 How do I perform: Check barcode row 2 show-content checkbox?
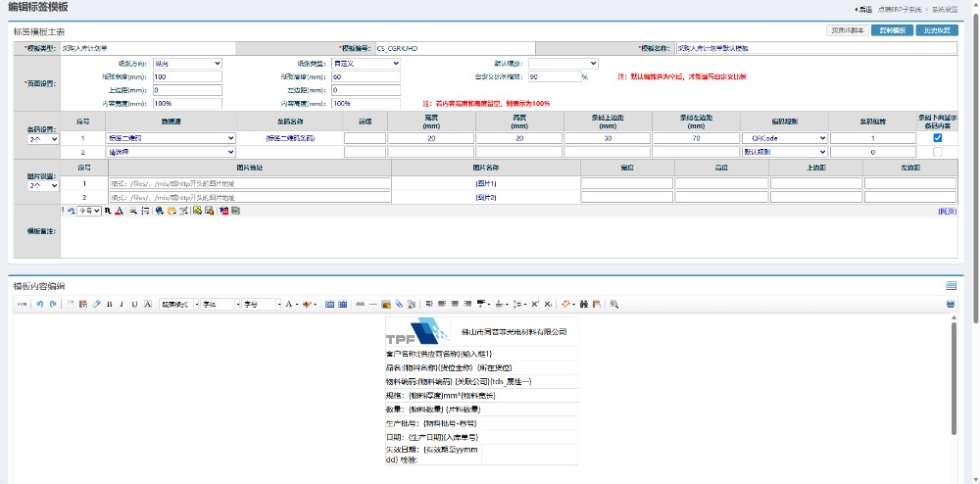(x=938, y=152)
